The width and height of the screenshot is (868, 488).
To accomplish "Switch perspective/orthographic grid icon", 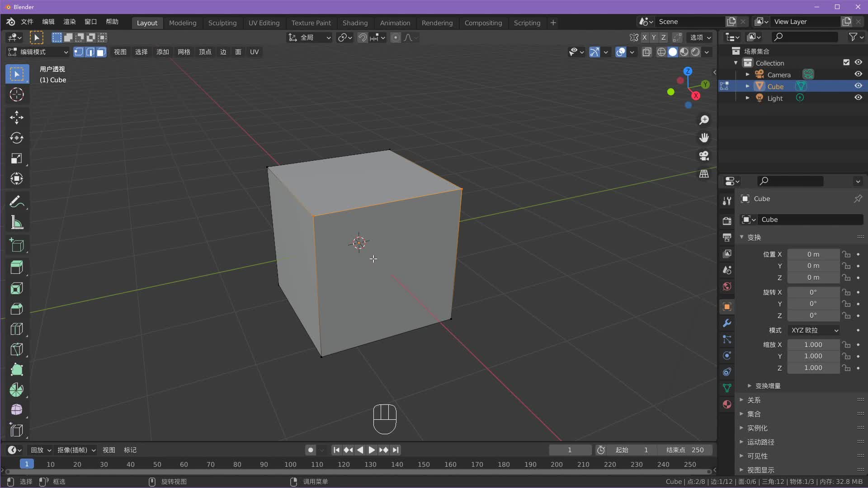I will [x=704, y=174].
